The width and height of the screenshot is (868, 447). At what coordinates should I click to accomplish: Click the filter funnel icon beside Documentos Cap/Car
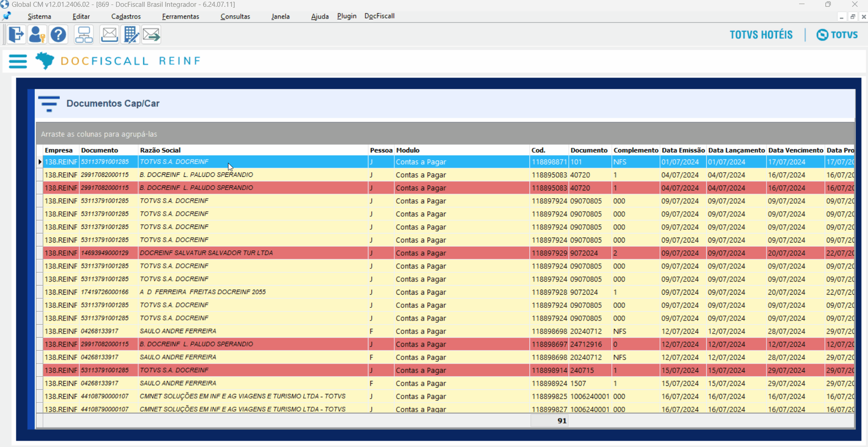(49, 103)
